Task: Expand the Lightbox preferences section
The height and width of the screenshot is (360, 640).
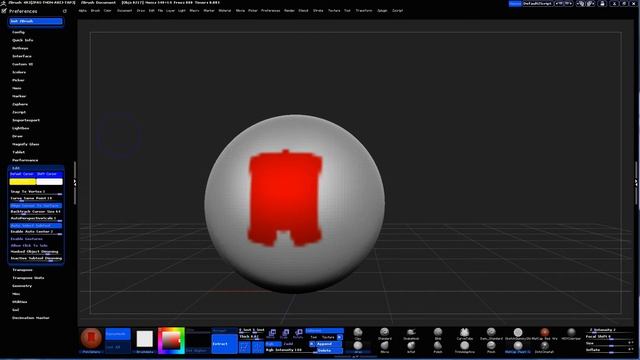Action: pos(20,128)
